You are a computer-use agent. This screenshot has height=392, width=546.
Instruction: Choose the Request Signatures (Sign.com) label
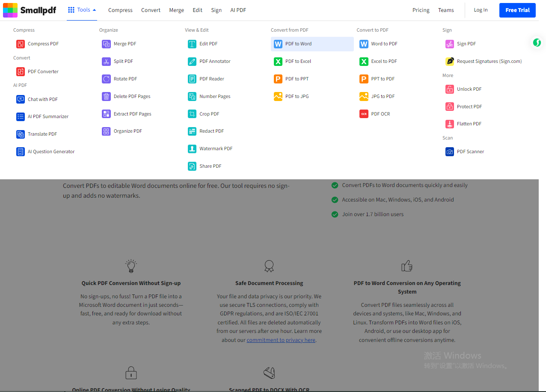(490, 62)
